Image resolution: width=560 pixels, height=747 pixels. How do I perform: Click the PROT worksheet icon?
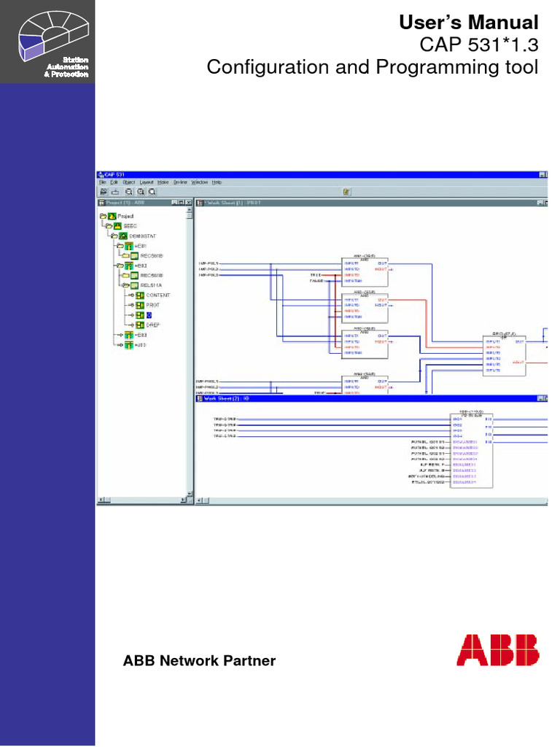click(x=140, y=306)
